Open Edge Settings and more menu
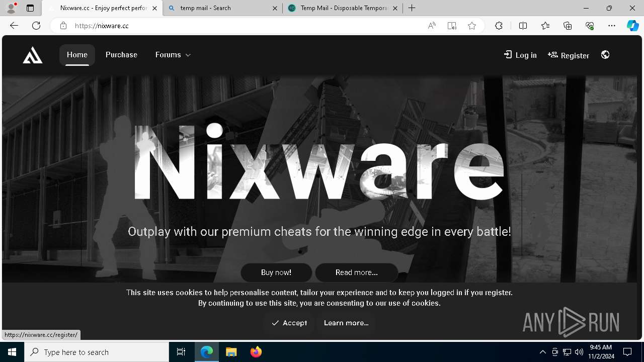The width and height of the screenshot is (644, 362). pos(612,26)
